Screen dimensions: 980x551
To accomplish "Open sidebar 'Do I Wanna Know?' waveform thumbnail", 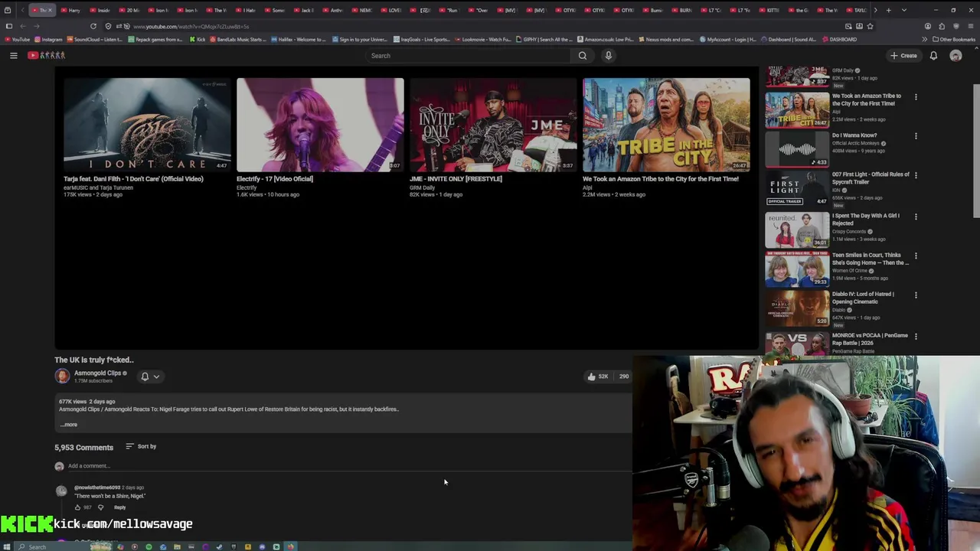I will click(797, 148).
